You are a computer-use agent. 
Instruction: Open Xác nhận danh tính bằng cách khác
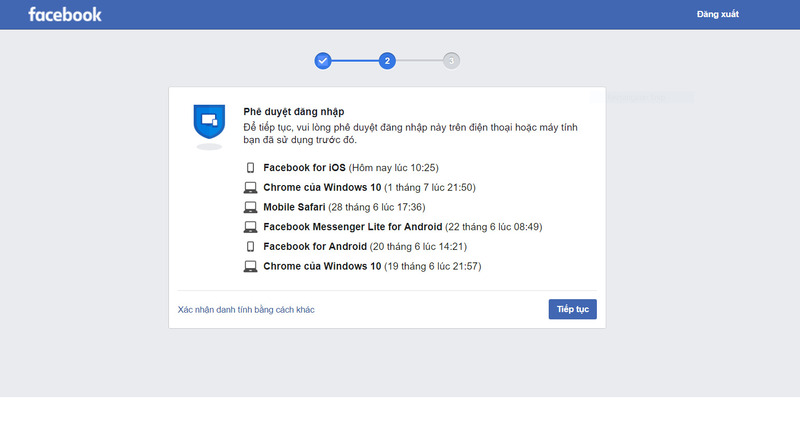pyautogui.click(x=246, y=310)
